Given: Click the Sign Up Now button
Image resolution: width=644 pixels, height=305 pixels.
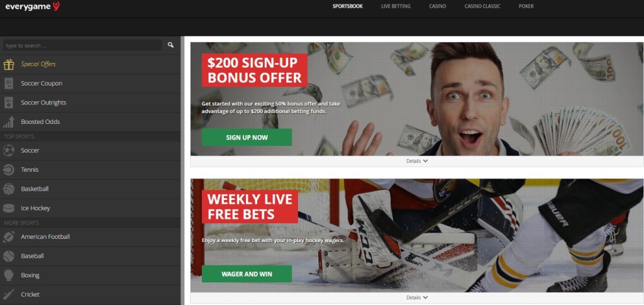Looking at the screenshot, I should click(247, 138).
